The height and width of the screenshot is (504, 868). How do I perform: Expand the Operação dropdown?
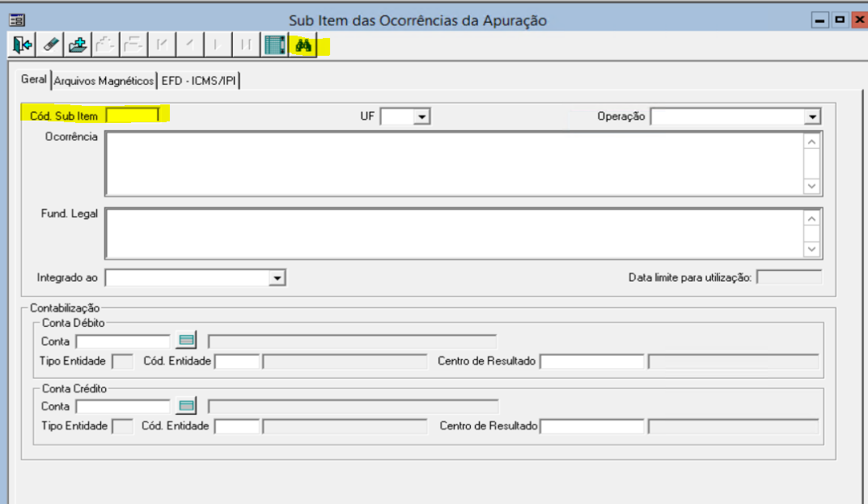pyautogui.click(x=812, y=116)
